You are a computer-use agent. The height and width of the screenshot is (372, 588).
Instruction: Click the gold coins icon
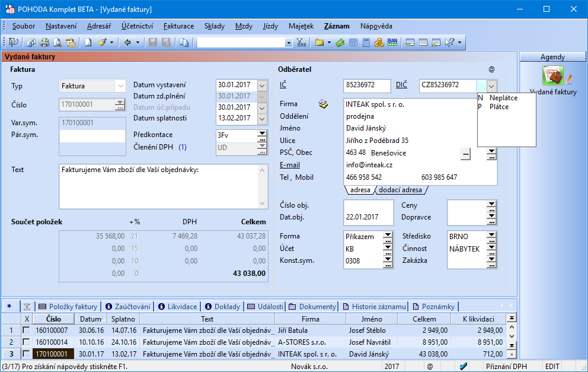point(379,42)
